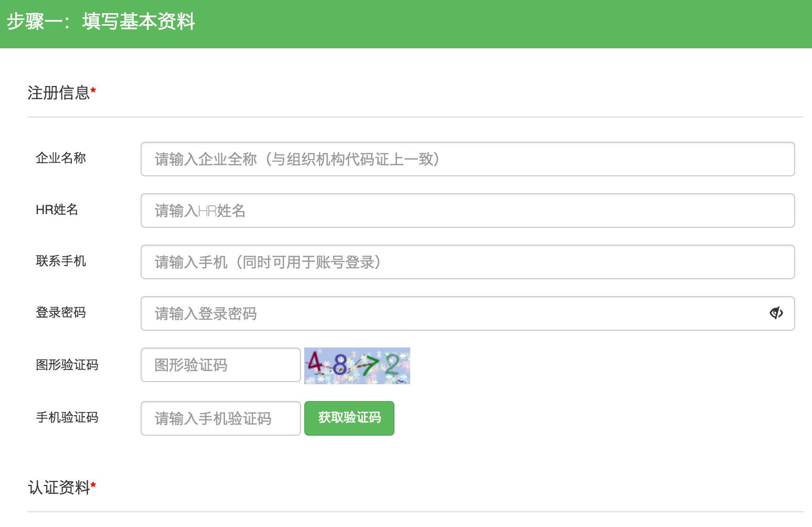Click into the HR姓名 input box

tap(467, 210)
